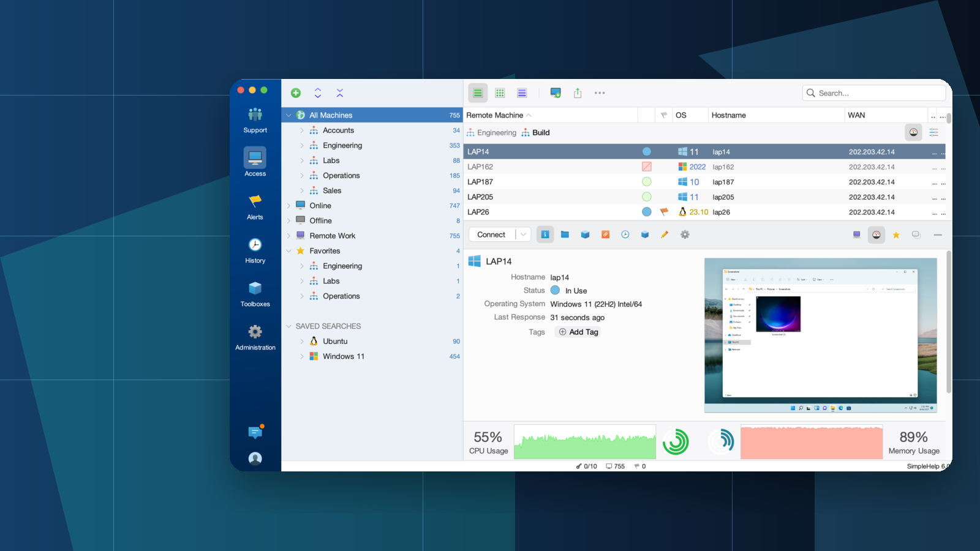Image resolution: width=980 pixels, height=551 pixels.
Task: Switch to grid view of machines
Action: pyautogui.click(x=500, y=93)
